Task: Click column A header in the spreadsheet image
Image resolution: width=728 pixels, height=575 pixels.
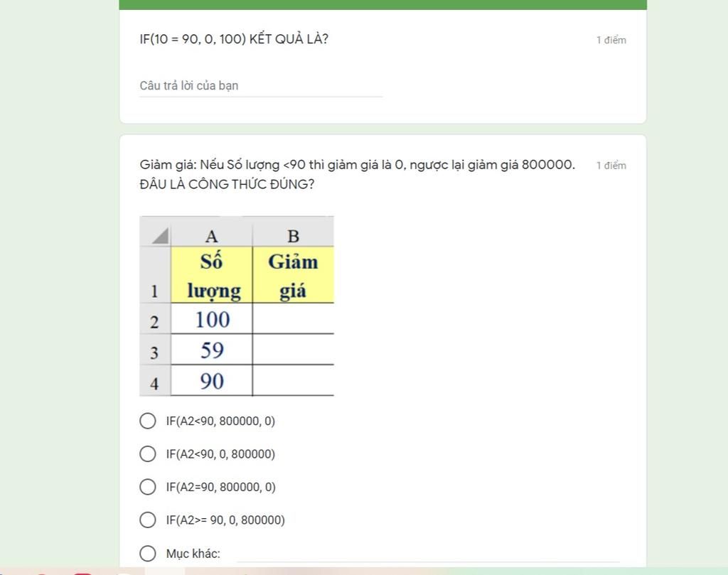Action: tap(211, 235)
